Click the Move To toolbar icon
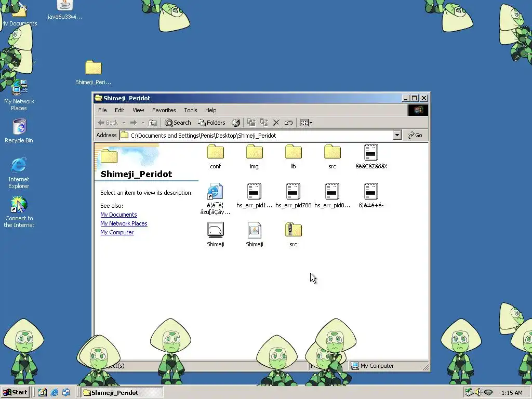The image size is (532, 399). (251, 123)
